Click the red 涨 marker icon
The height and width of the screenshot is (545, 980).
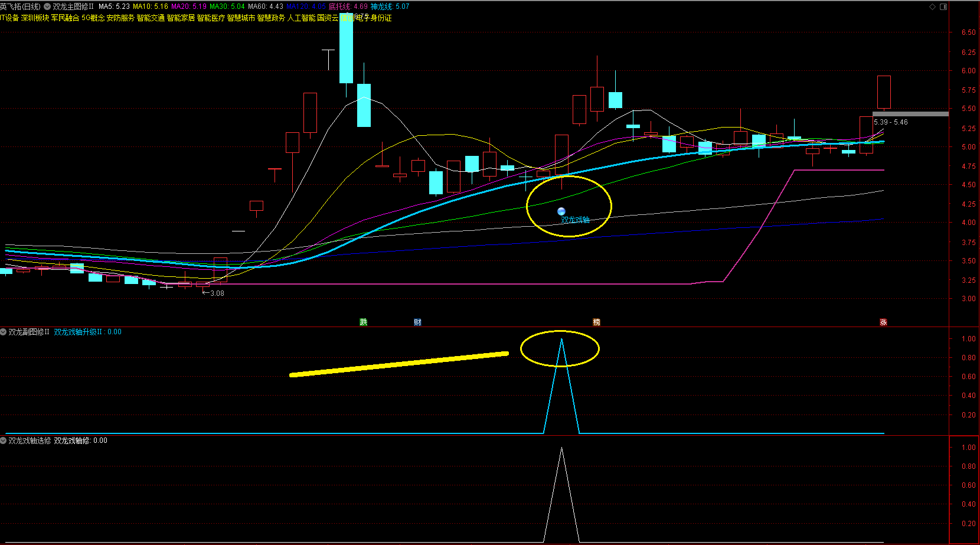tap(883, 322)
